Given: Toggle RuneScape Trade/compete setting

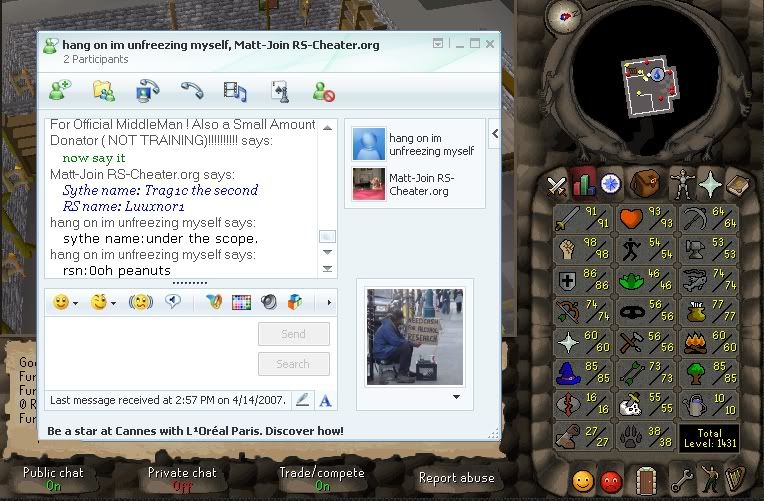Looking at the screenshot, I should [x=322, y=479].
